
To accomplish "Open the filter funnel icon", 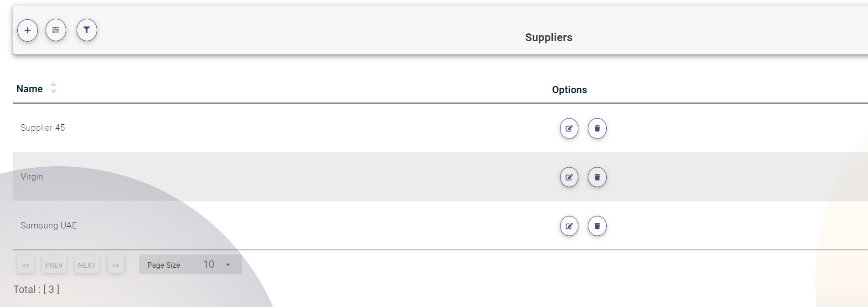I will coord(87,30).
